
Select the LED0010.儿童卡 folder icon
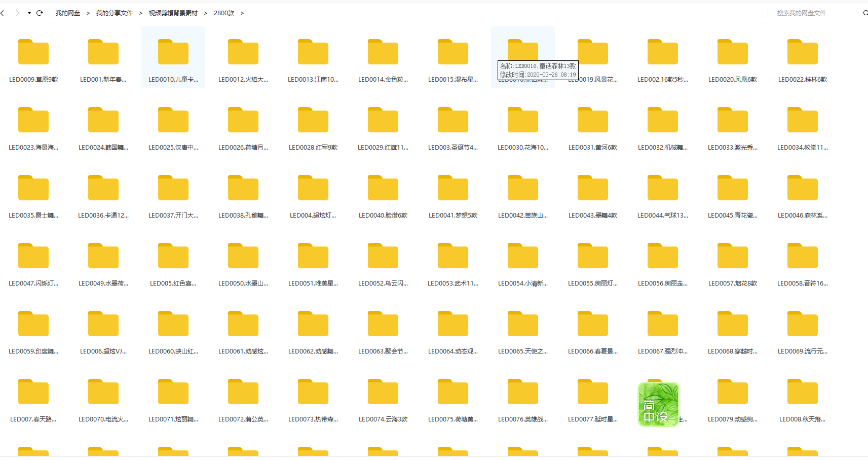click(173, 52)
